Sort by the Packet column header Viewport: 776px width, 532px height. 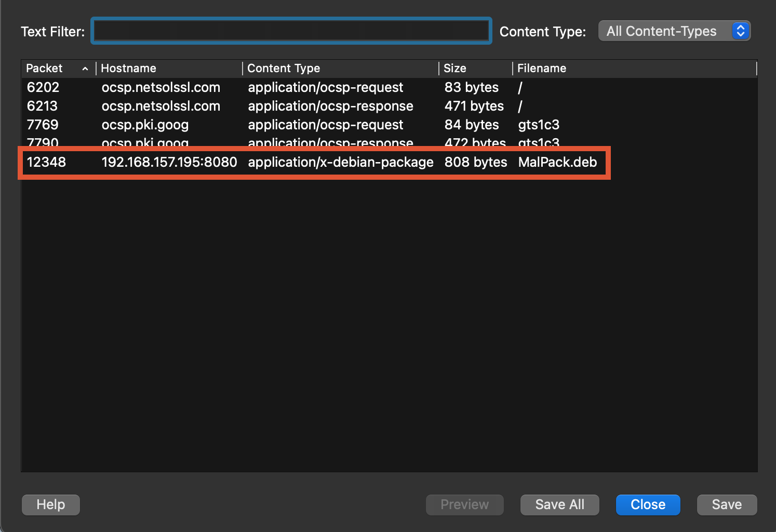click(58, 68)
